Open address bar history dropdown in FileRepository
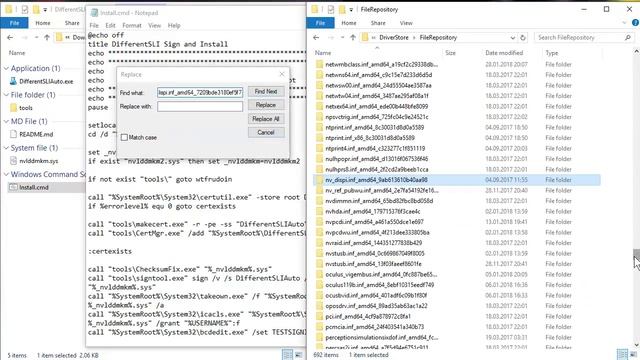Image resolution: width=640 pixels, height=360 pixels. pos(513,38)
